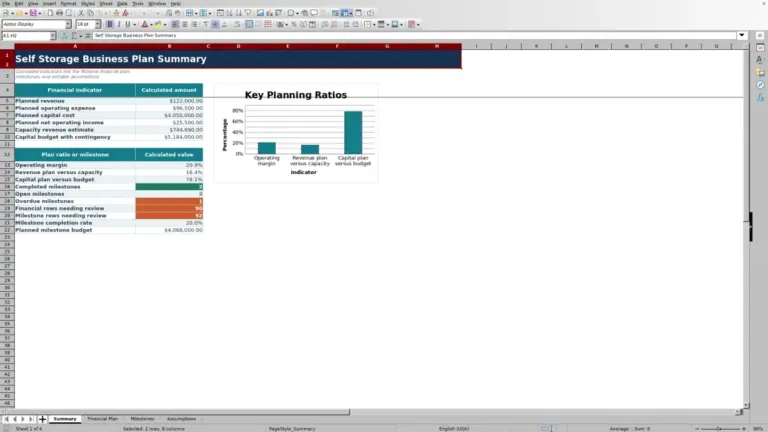Viewport: 768px width, 432px height.
Task: Toggle center horizontally alignment
Action: pyautogui.click(x=185, y=24)
